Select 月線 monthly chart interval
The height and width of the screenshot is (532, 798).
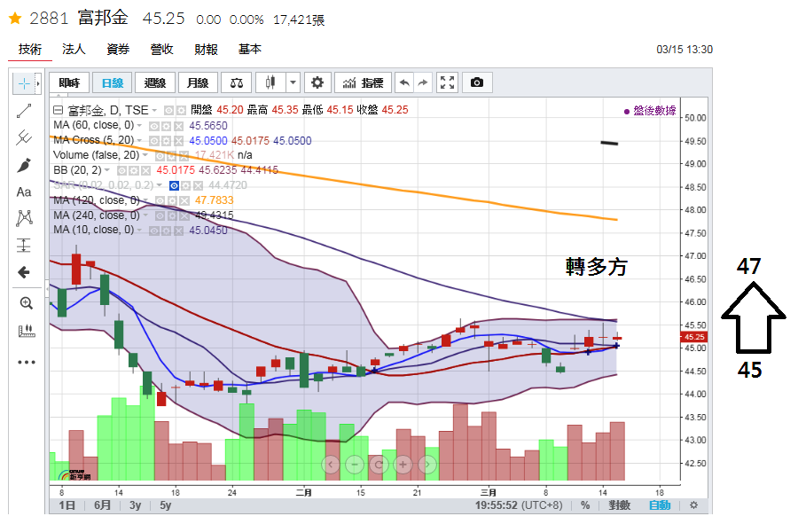coord(198,82)
